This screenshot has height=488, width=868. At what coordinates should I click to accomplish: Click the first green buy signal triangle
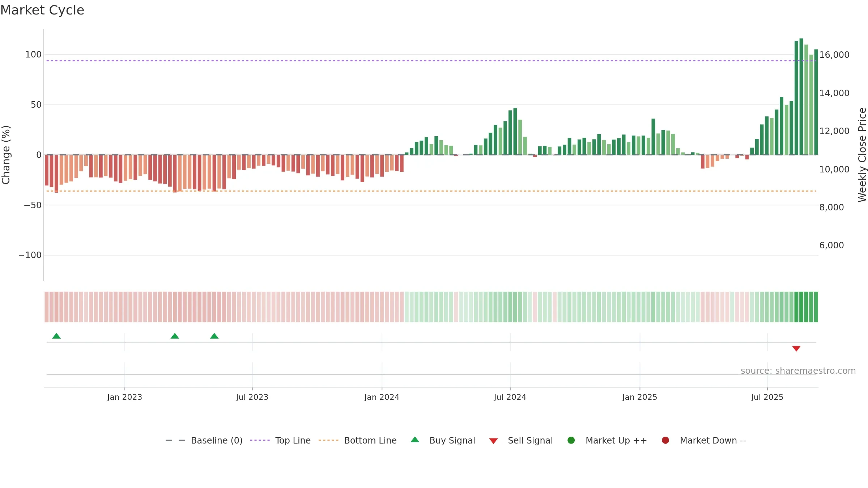[56, 336]
